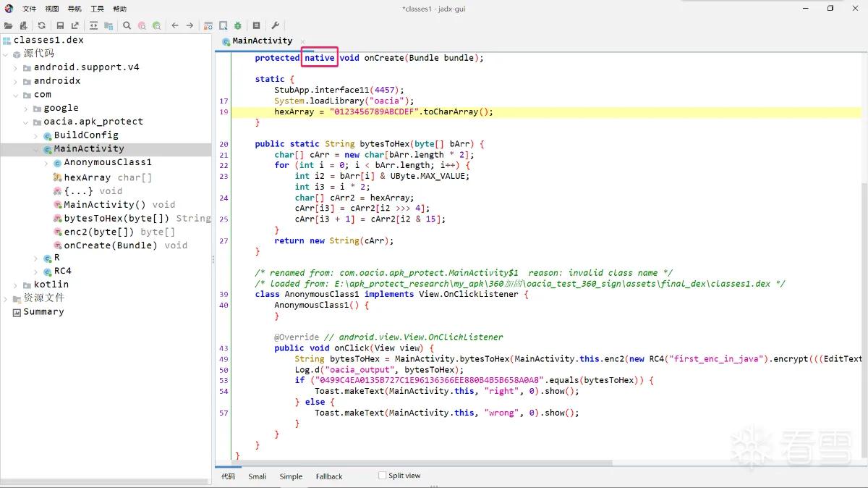The width and height of the screenshot is (868, 488).
Task: Click the project tree horizontal scrollbar
Action: (105, 482)
